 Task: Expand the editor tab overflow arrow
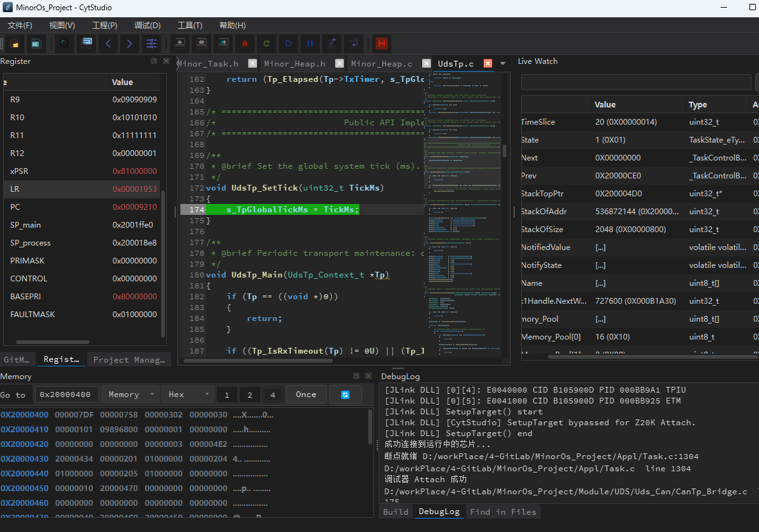pyautogui.click(x=503, y=63)
